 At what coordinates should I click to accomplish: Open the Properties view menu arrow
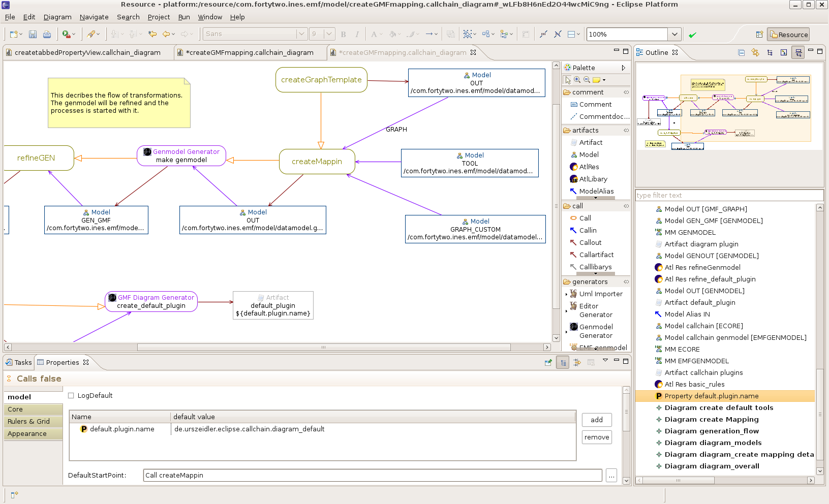click(x=605, y=360)
